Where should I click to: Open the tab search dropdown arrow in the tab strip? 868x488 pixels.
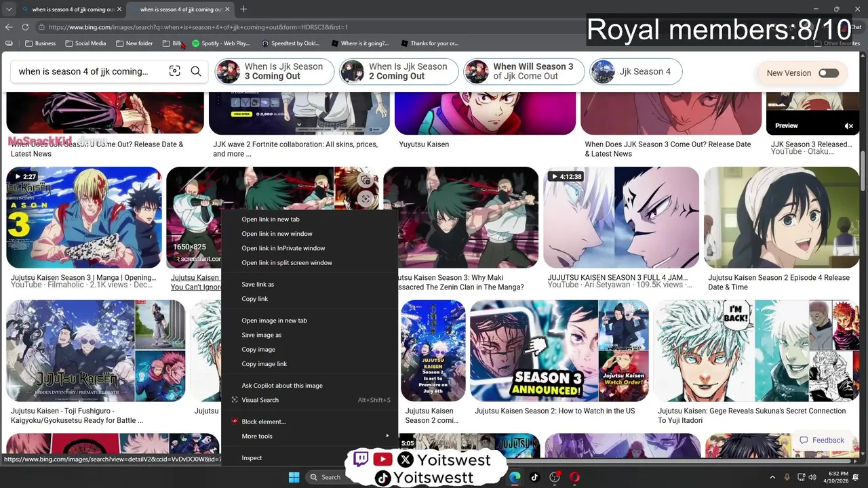click(x=9, y=9)
